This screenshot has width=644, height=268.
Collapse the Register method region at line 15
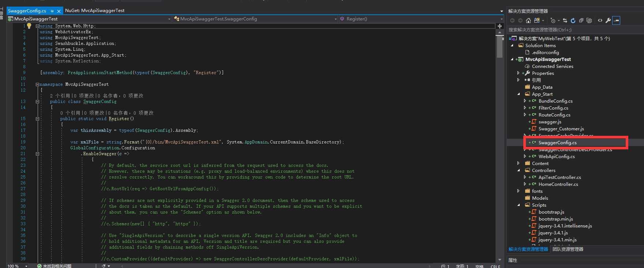coord(37,119)
